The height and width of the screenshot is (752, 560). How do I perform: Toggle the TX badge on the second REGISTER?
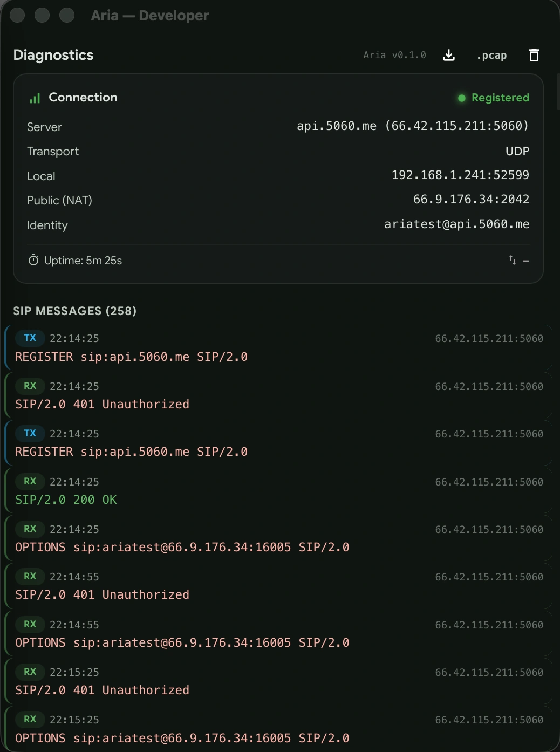(30, 434)
